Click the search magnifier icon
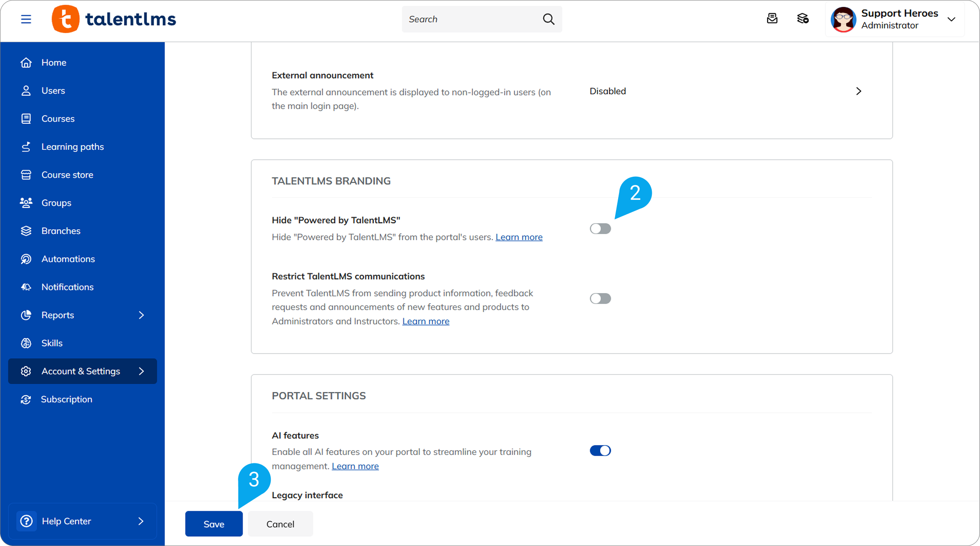Image resolution: width=980 pixels, height=546 pixels. tap(548, 19)
